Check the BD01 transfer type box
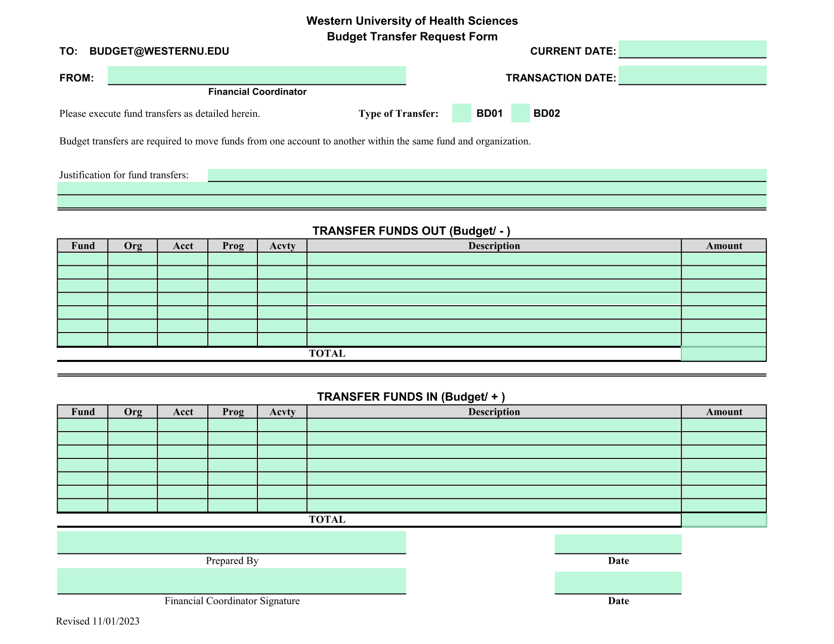 point(461,113)
